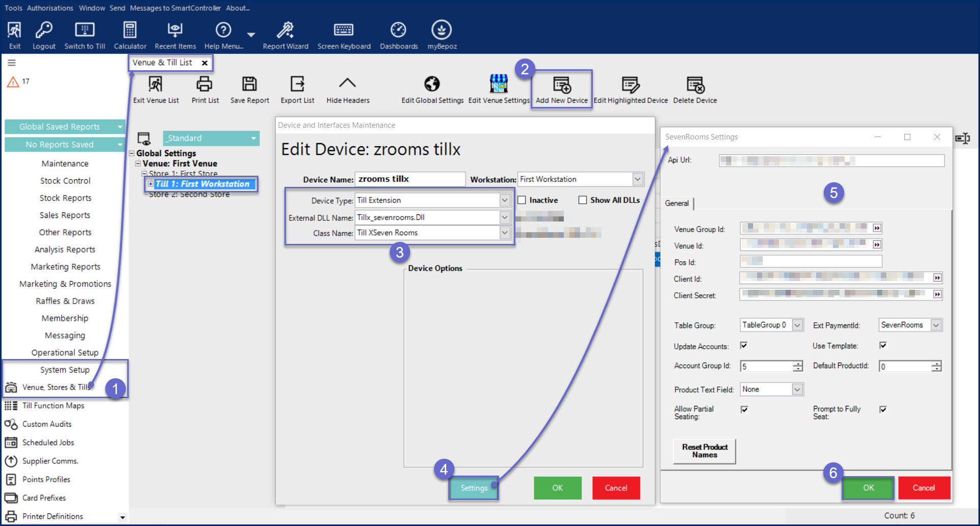Toggle the Inactive checkbox

pos(522,200)
